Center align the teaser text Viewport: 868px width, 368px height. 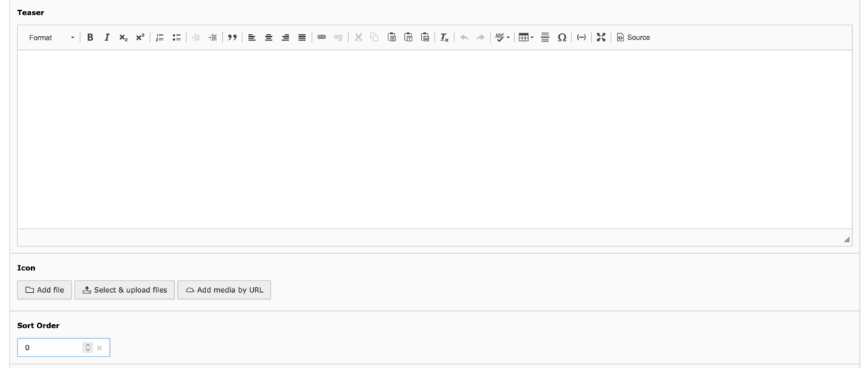point(268,38)
